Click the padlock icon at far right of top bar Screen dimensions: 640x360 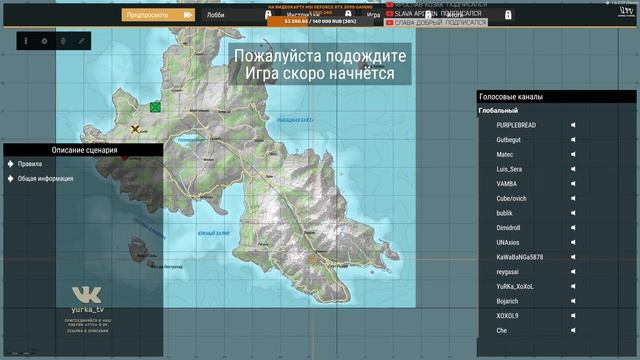pos(508,15)
